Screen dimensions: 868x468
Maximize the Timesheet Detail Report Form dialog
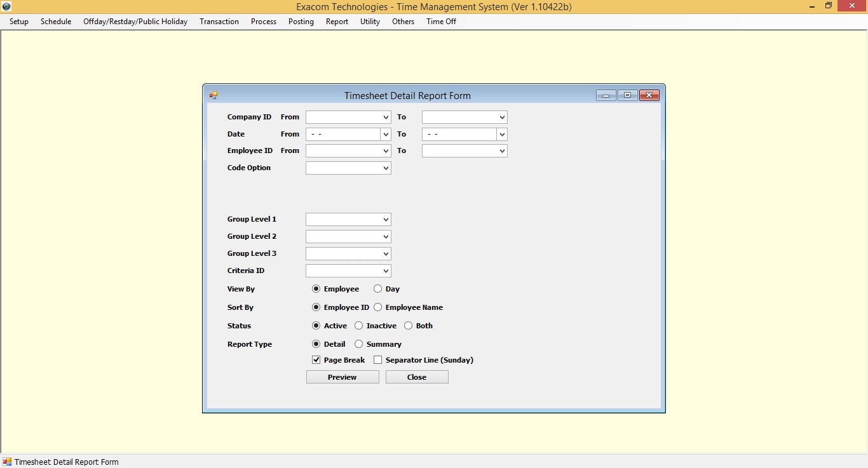627,96
